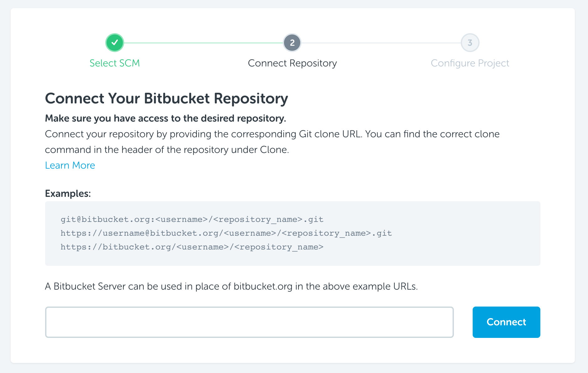Click the https://username@bitbucket.org example line

226,233
